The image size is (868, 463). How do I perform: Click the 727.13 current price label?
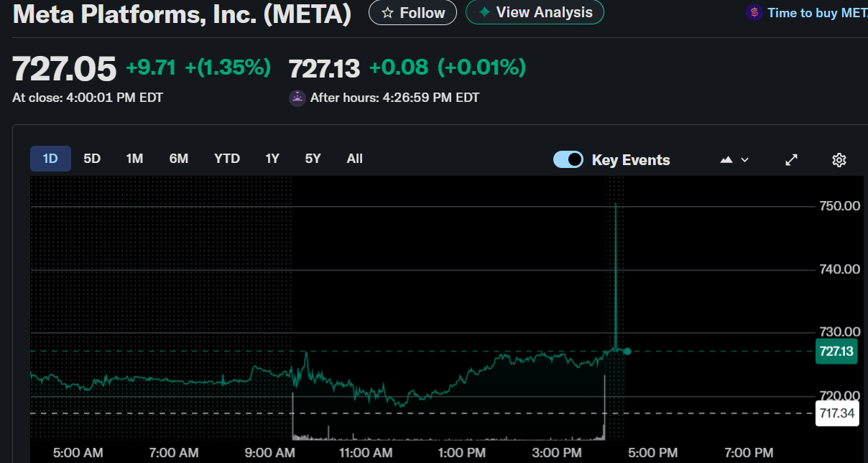point(836,351)
